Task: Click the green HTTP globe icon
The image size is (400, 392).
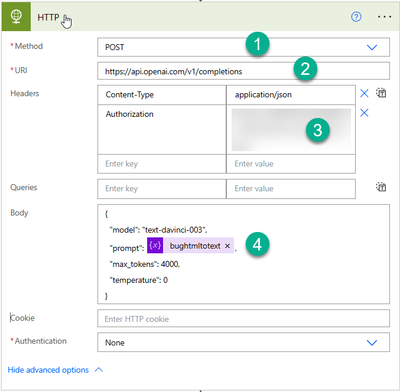Action: pyautogui.click(x=16, y=16)
